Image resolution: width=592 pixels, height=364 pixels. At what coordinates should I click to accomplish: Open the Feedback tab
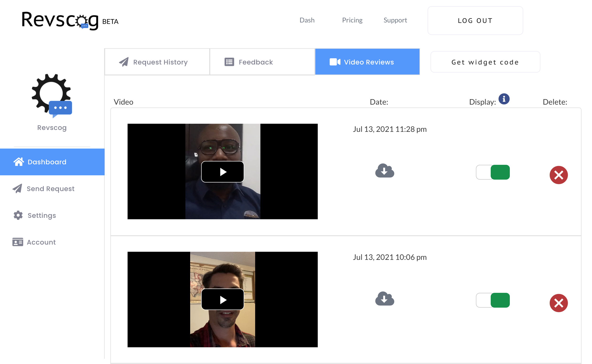[x=262, y=62]
